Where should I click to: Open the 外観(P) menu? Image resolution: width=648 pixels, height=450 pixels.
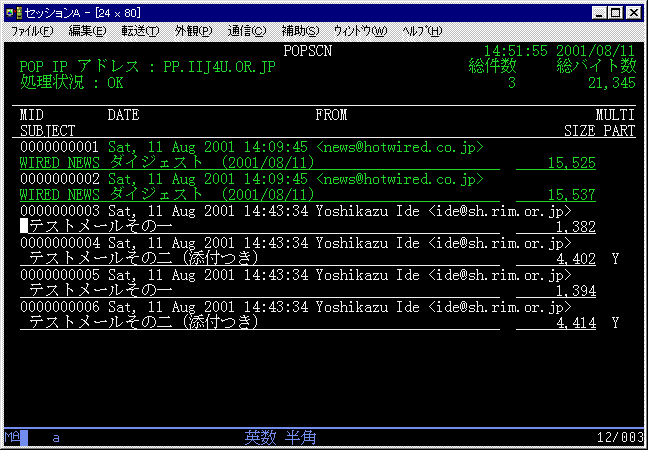point(193,31)
